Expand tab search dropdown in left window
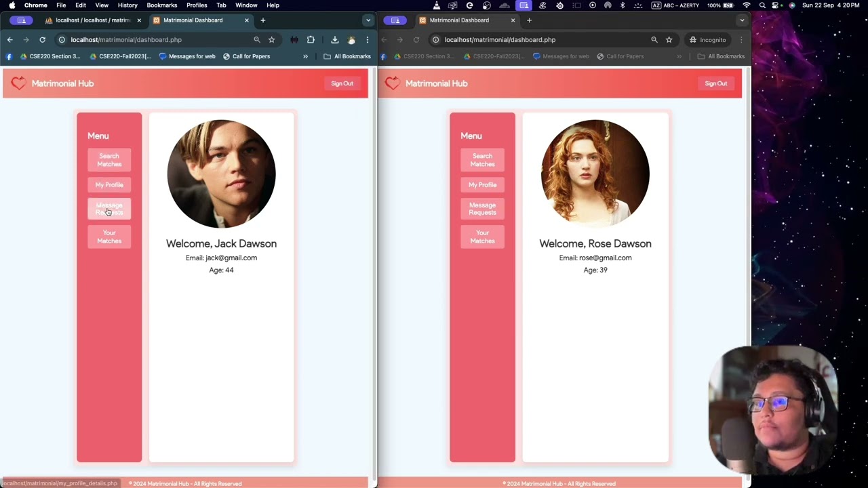This screenshot has width=868, height=488. click(368, 20)
